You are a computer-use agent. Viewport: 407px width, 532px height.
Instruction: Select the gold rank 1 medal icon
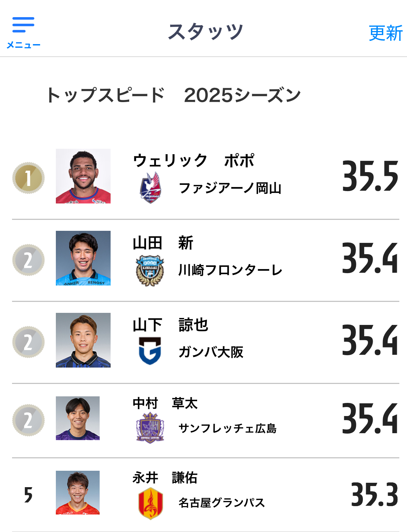coord(28,178)
